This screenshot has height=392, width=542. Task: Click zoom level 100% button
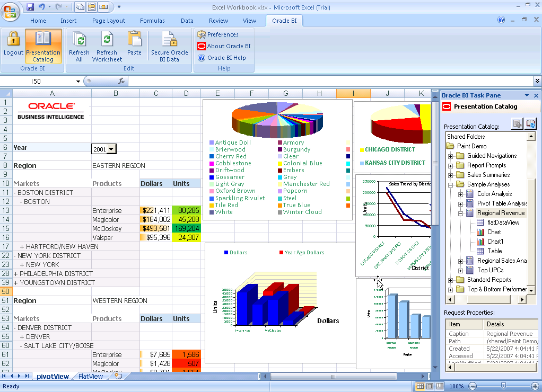456,386
